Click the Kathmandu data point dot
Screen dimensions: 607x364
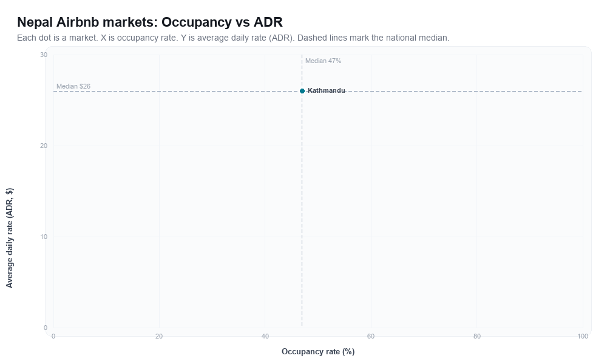(302, 91)
